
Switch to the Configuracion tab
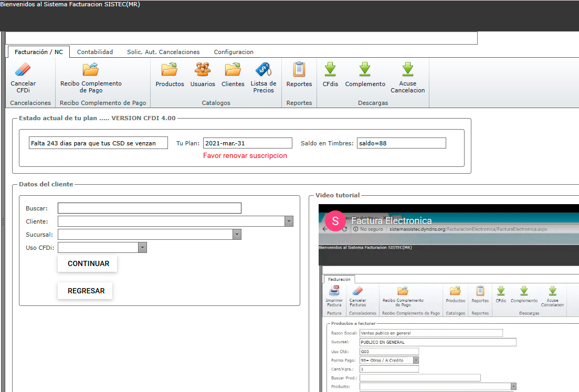tap(234, 52)
